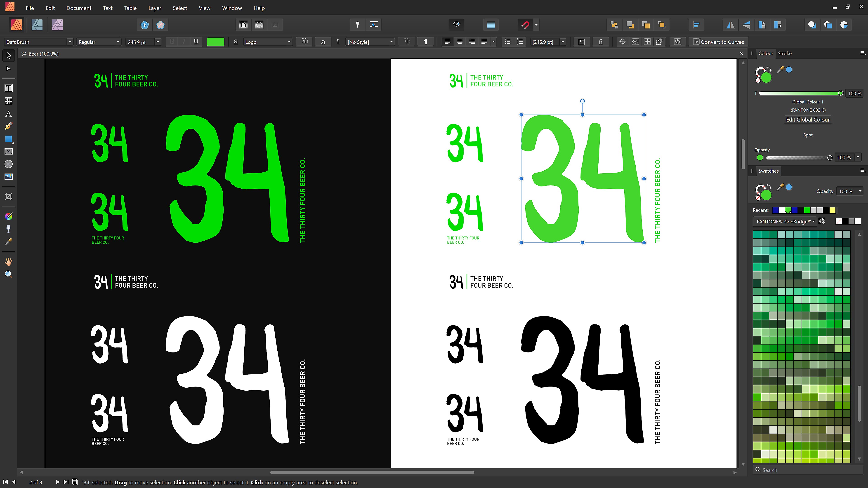This screenshot has width=868, height=488.
Task: Choose the Zoom tool
Action: point(8,274)
